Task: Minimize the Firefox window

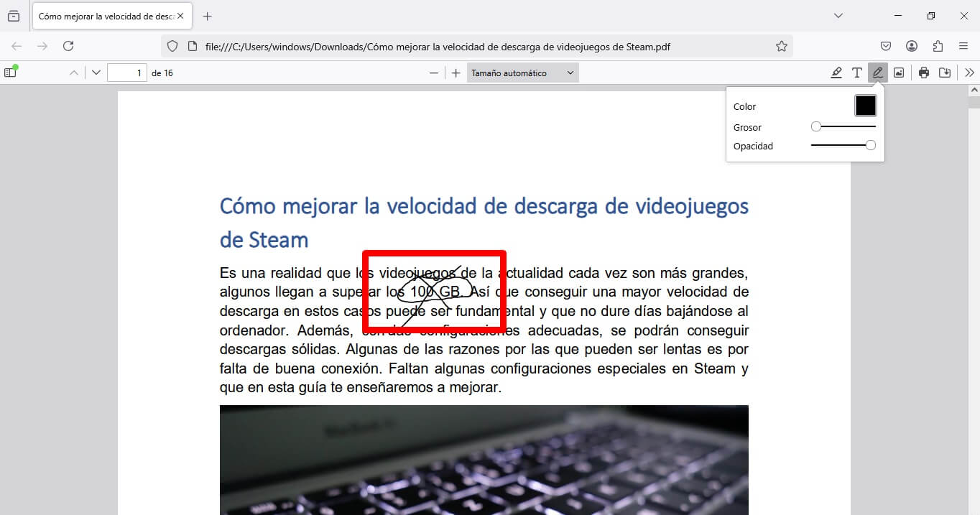Action: coord(898,16)
